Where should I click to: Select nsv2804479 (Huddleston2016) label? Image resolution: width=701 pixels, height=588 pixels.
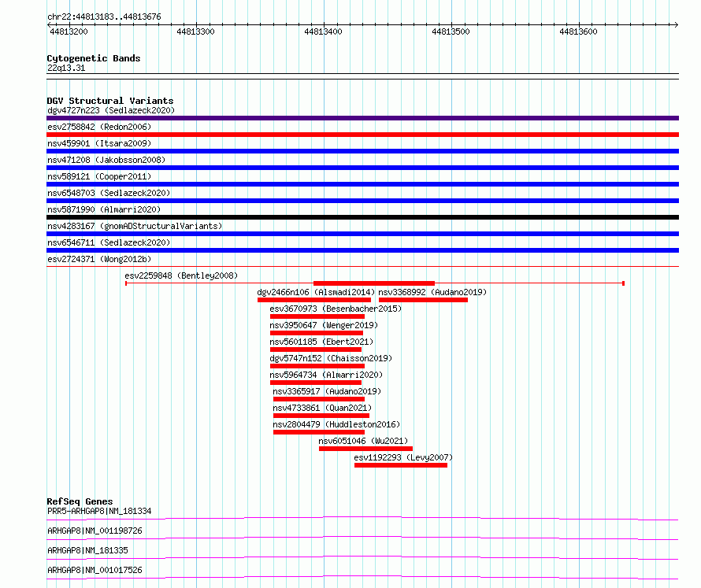(336, 424)
